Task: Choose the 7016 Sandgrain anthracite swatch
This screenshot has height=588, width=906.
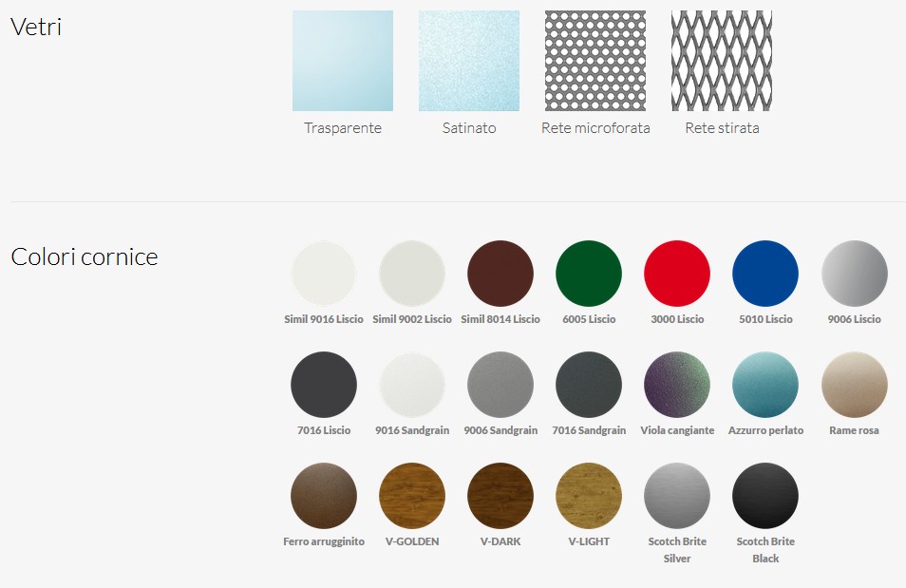Action: pyautogui.click(x=589, y=385)
